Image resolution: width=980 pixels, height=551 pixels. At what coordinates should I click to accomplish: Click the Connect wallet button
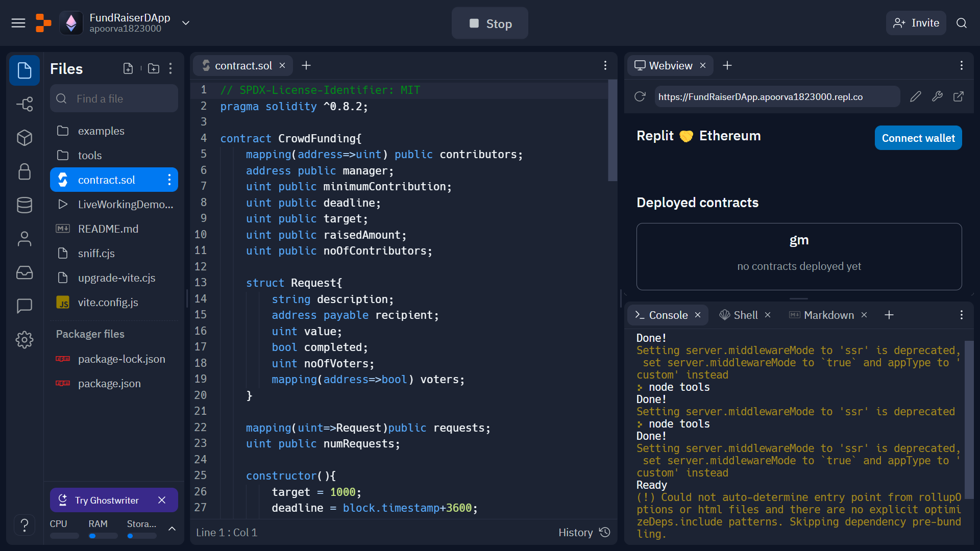918,138
